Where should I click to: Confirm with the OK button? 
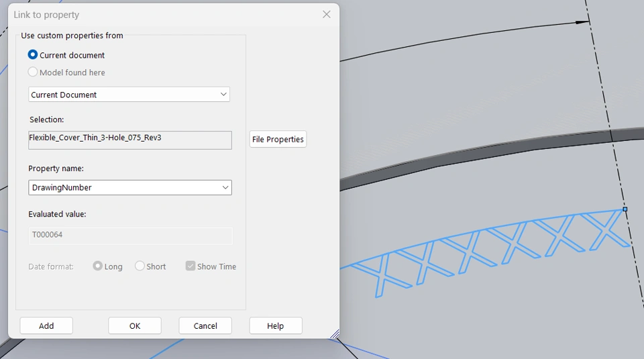tap(135, 325)
